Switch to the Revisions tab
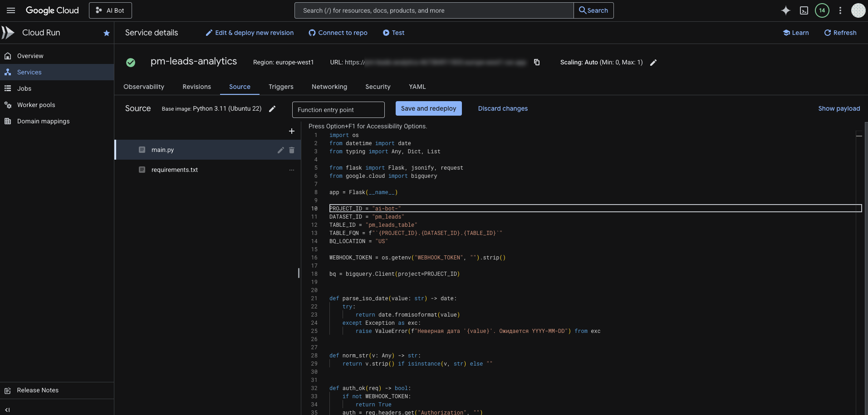Viewport: 868px width, 415px height. coord(196,87)
